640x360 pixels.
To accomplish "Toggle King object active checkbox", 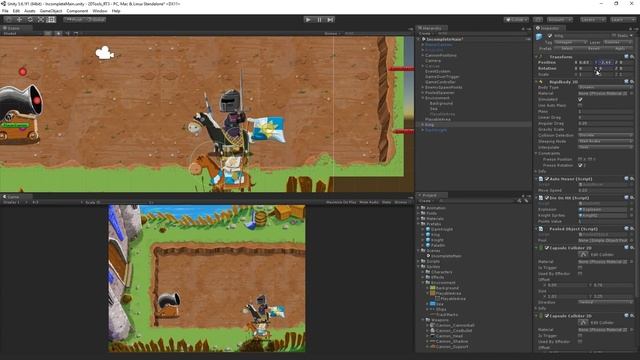I will coord(549,36).
